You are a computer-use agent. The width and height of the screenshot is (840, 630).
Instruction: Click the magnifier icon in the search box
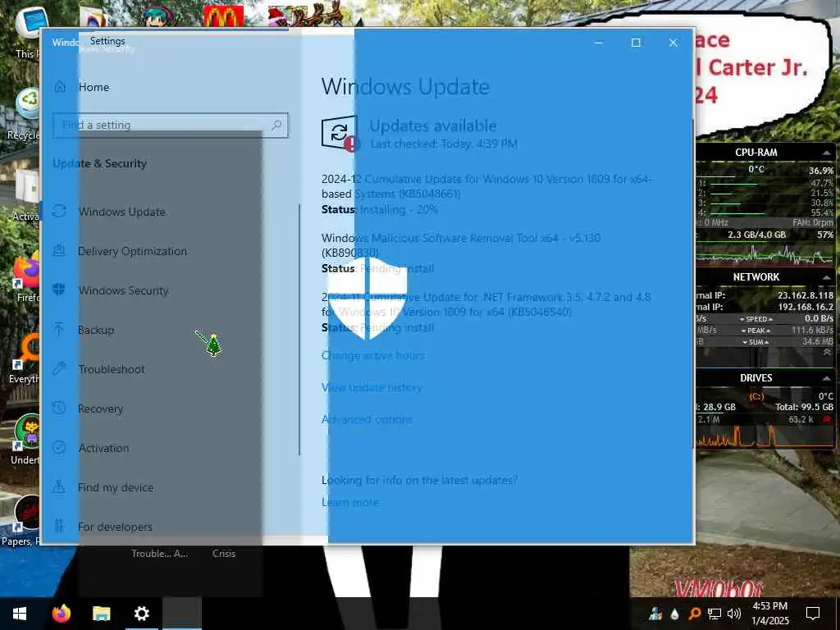276,126
